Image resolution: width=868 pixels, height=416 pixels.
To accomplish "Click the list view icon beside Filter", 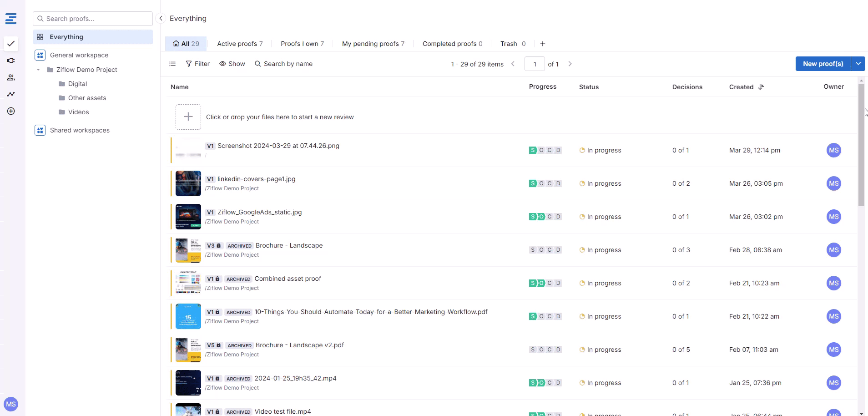I will point(172,64).
